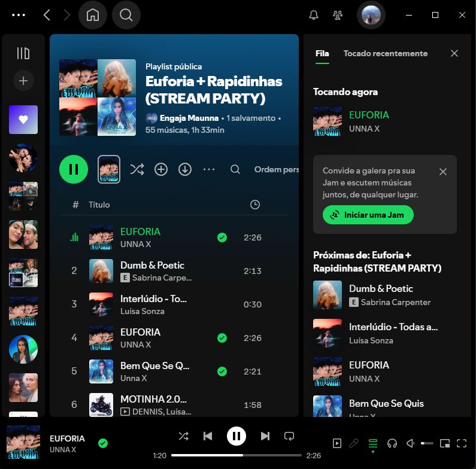Open the notifications bell
The image size is (476, 469).
(314, 15)
